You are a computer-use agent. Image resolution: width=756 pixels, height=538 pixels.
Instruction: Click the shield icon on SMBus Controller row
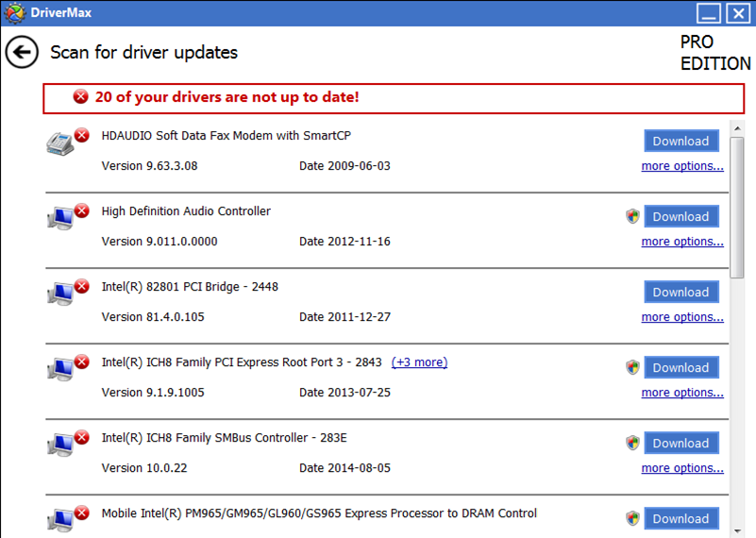tap(632, 443)
